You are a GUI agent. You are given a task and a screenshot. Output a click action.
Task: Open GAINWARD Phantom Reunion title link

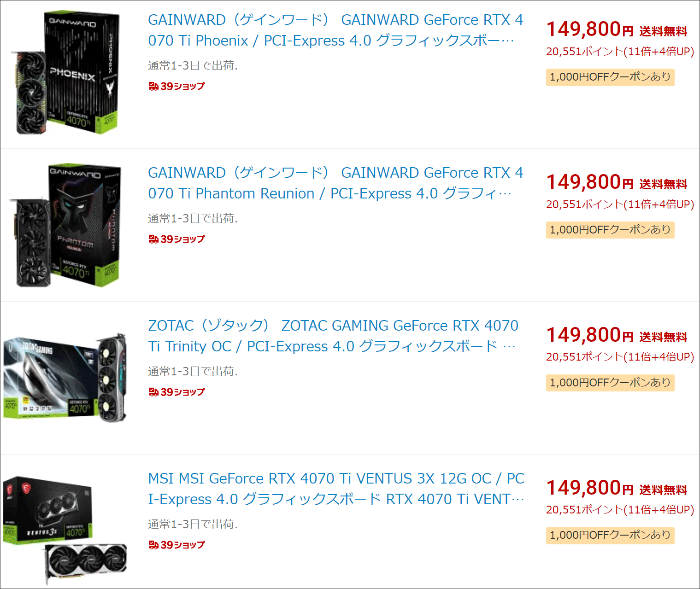[x=335, y=183]
